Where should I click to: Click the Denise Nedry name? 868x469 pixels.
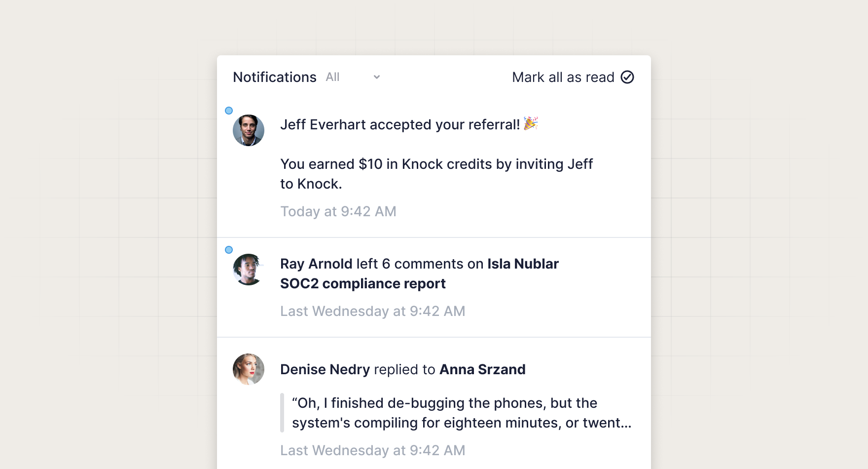pyautogui.click(x=325, y=369)
